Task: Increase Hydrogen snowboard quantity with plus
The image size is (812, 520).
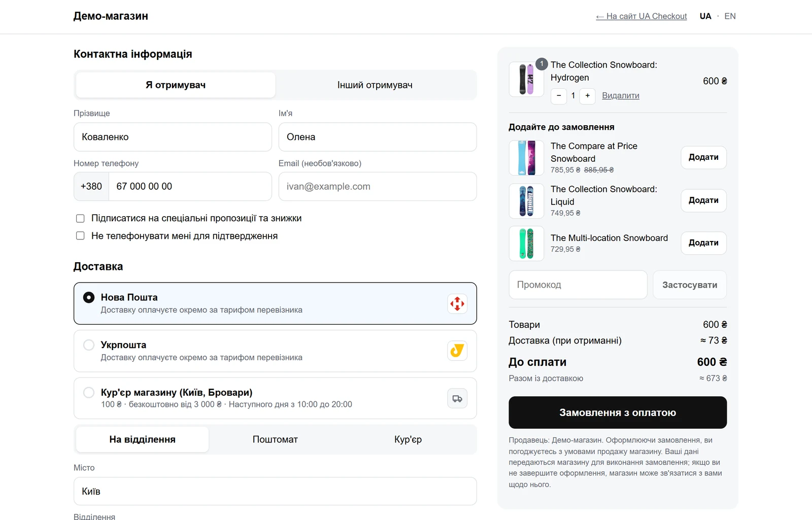Action: pyautogui.click(x=587, y=95)
